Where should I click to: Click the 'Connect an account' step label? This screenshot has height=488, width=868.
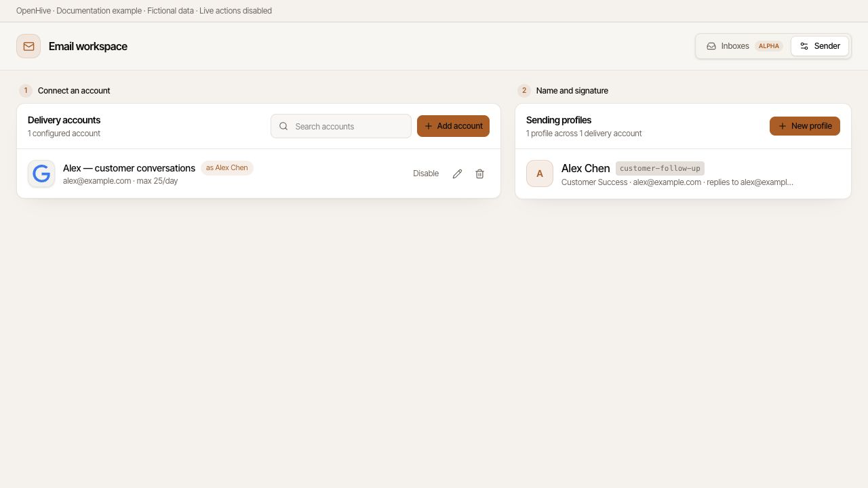pyautogui.click(x=74, y=91)
